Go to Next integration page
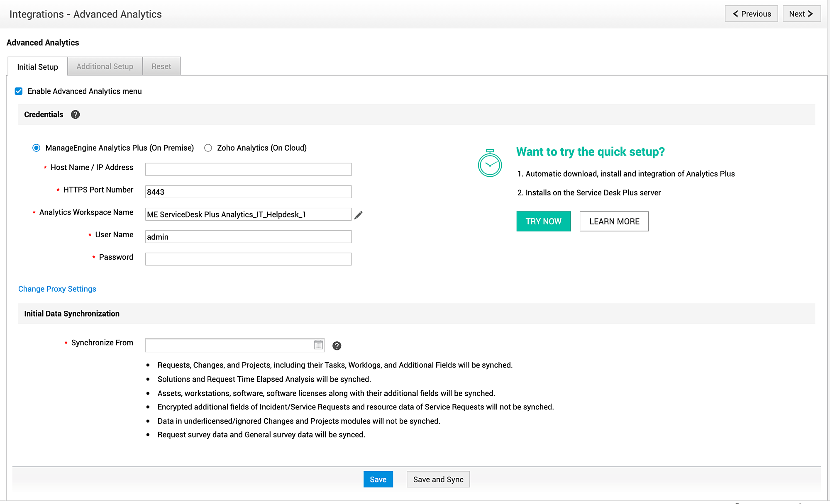Screen dimensions: 830x504 pyautogui.click(x=801, y=14)
